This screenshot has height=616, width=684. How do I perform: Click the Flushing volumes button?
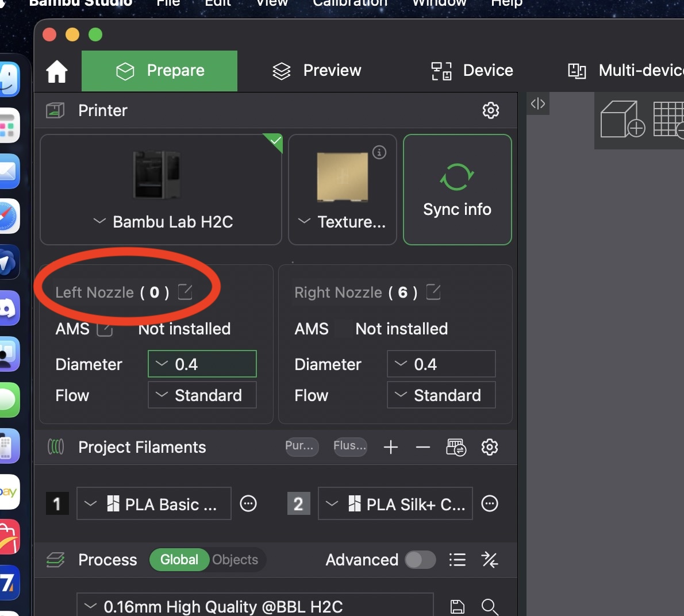[350, 446]
